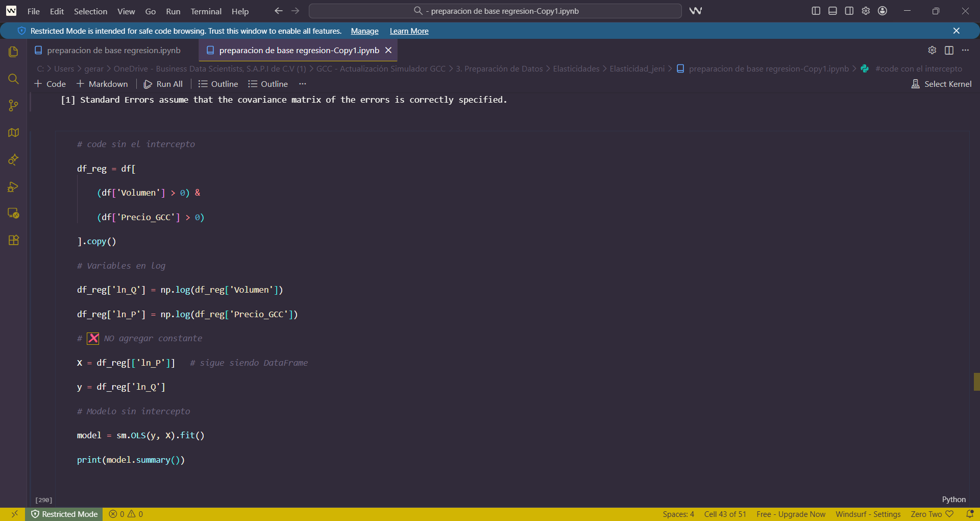
Task: Open Remote Explorer icon in activity bar
Action: [x=14, y=214]
